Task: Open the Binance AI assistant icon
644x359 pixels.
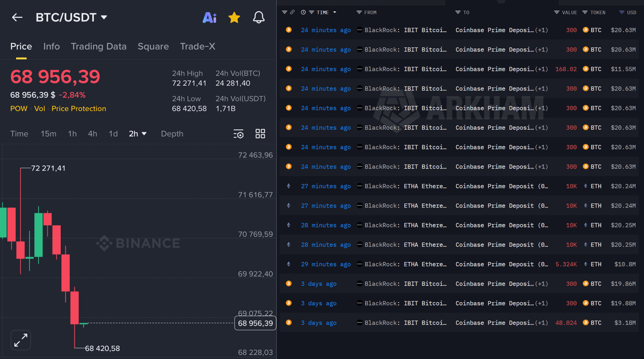Action: click(209, 18)
